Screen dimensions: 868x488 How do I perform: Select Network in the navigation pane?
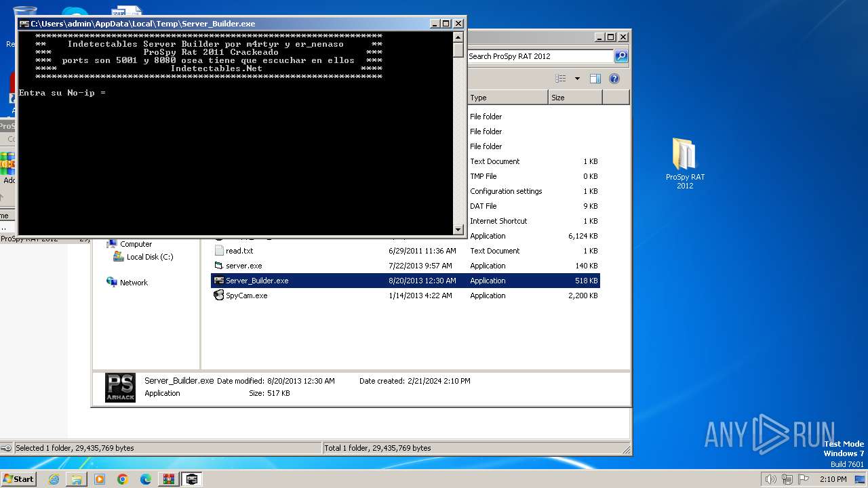click(134, 283)
